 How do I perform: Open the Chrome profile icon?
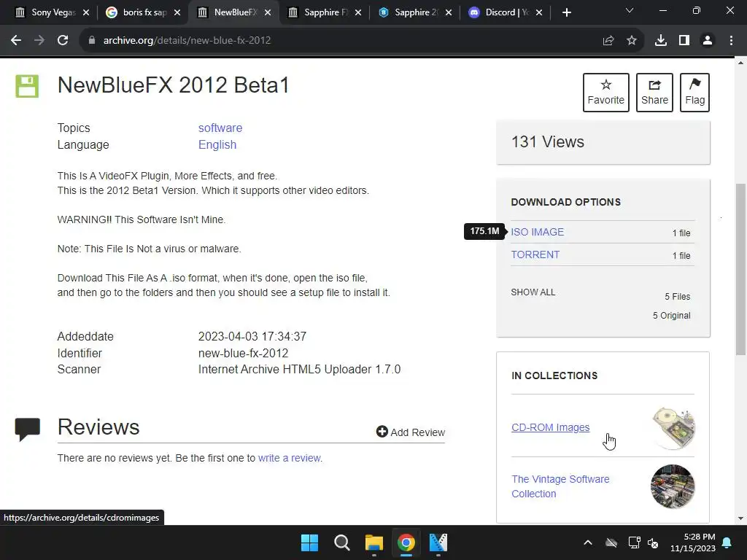coord(708,41)
